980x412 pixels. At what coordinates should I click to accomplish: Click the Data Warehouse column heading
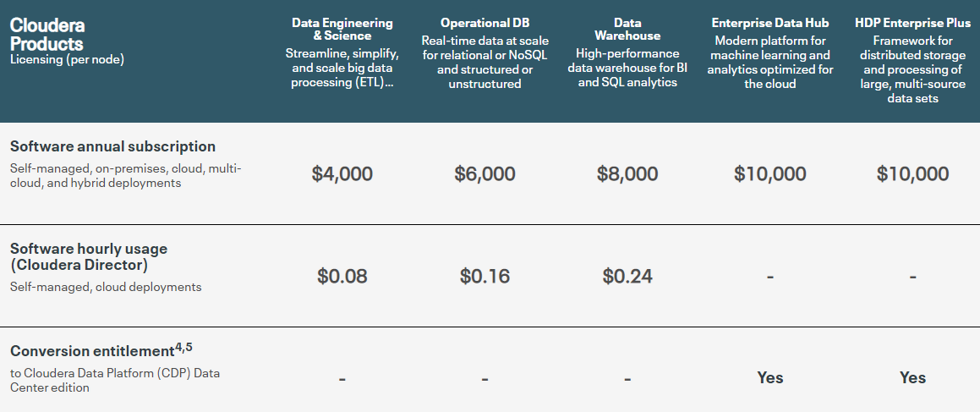(x=627, y=29)
